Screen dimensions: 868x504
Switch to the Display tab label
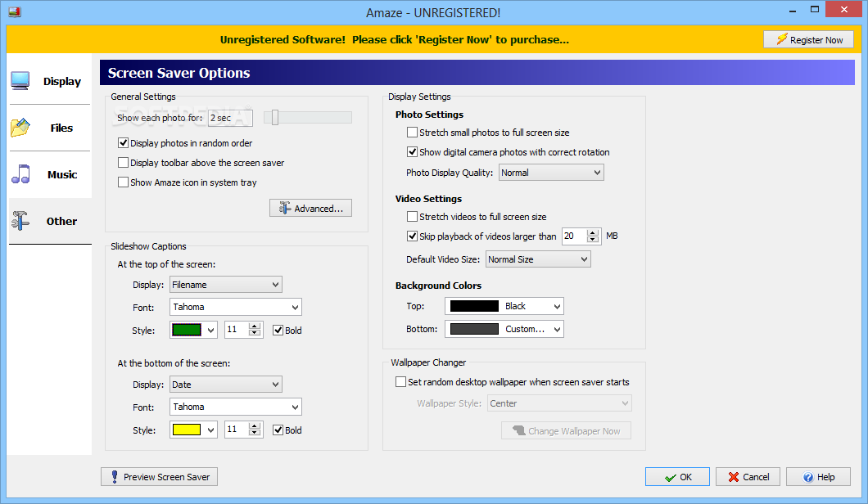pos(62,81)
